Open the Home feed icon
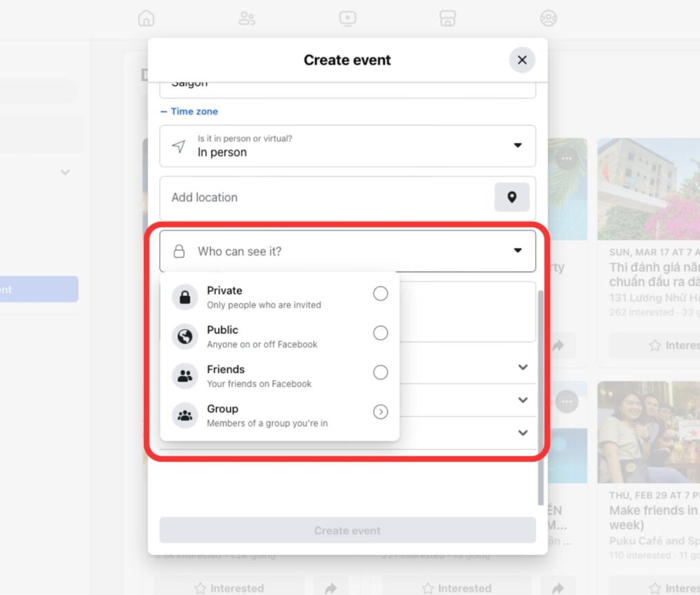This screenshot has height=595, width=700. (147, 19)
